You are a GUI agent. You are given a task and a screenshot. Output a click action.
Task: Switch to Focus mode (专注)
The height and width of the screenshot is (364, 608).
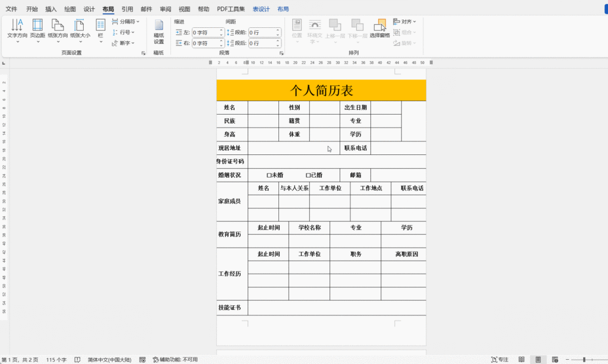click(499, 360)
